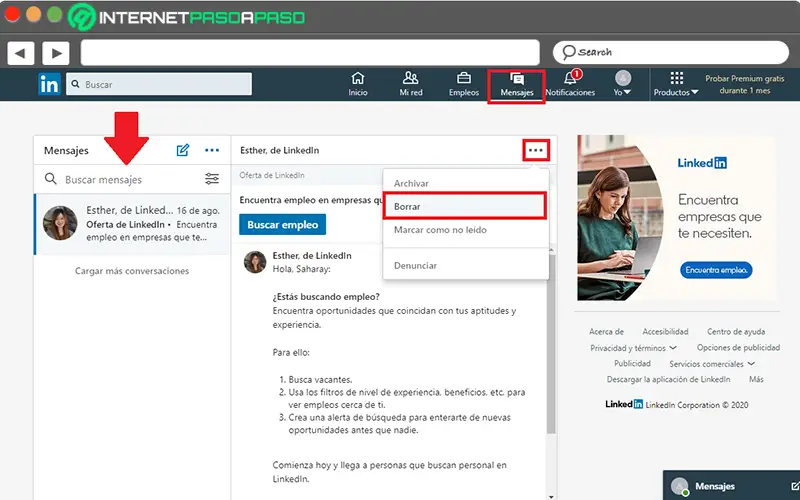The height and width of the screenshot is (500, 800).
Task: Click Cargar más conversaciones
Action: tap(132, 271)
